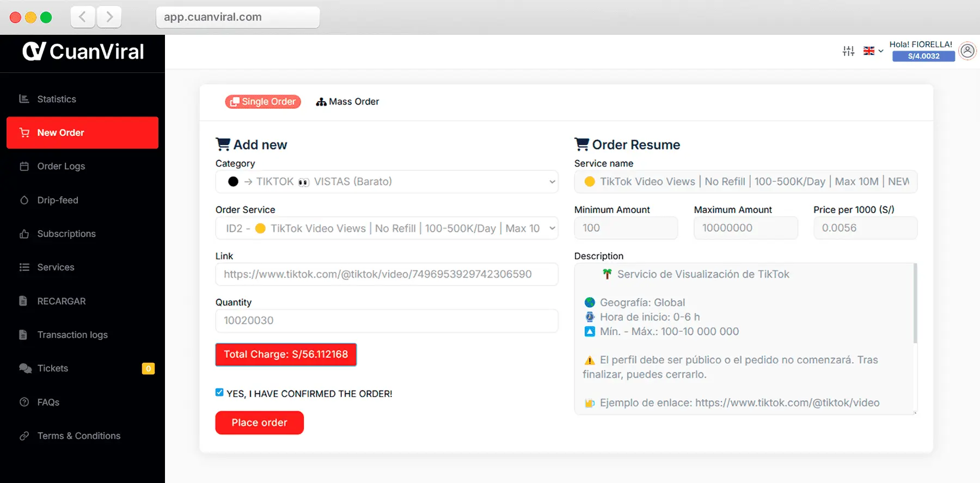
Task: Click the Tickets chat bubbles icon
Action: point(25,368)
